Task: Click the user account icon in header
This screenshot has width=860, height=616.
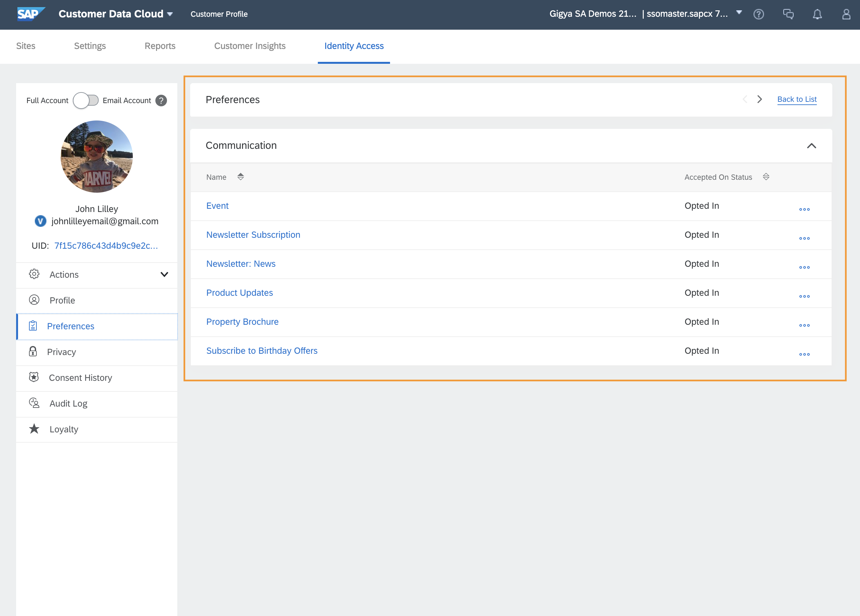Action: (846, 14)
